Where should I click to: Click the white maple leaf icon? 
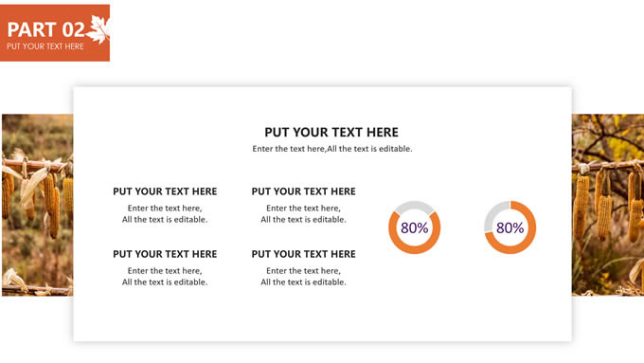[x=98, y=29]
